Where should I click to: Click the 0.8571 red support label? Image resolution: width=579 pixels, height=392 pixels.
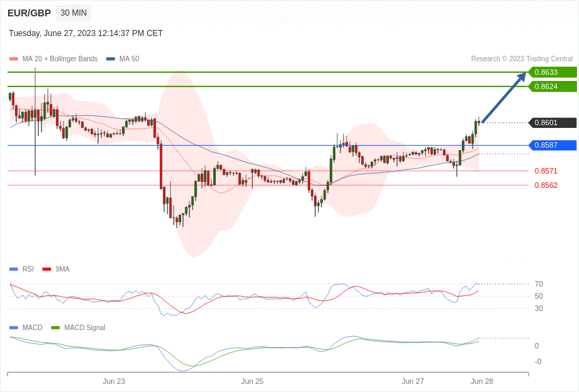point(546,171)
